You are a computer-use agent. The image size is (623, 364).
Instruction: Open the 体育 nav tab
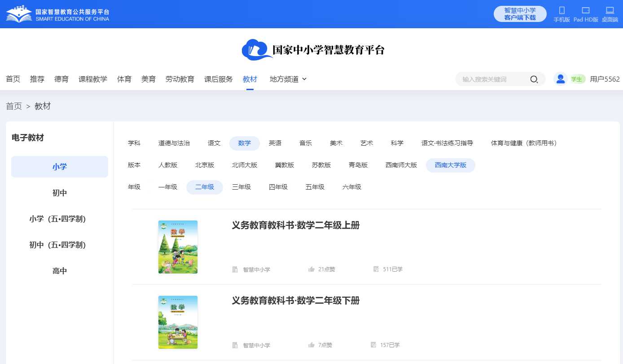point(124,79)
